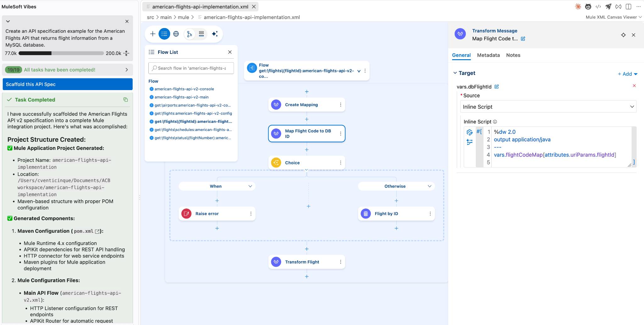Toggle the Flow List toolbar button

(x=164, y=34)
